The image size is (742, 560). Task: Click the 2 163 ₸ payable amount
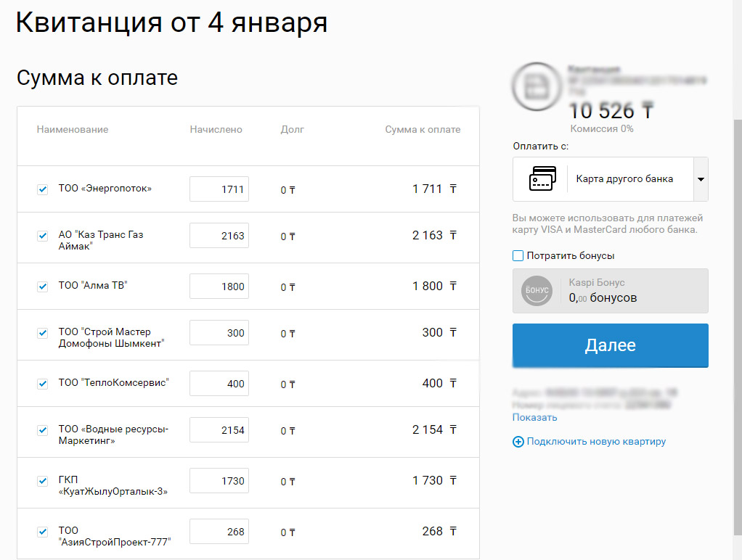point(434,235)
